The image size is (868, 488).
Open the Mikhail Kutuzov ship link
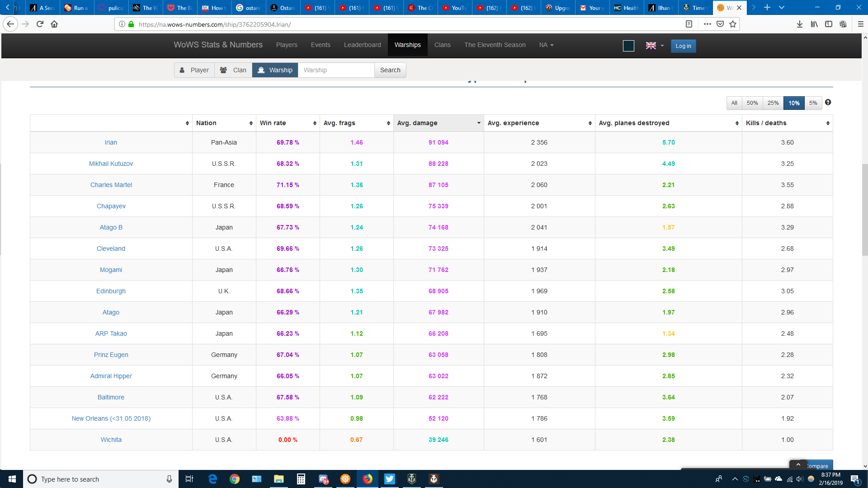111,164
